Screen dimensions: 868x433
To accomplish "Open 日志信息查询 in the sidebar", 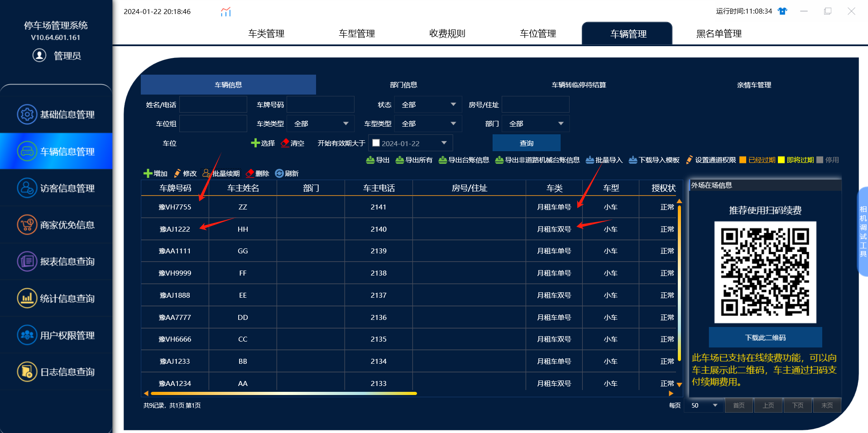I will (56, 372).
